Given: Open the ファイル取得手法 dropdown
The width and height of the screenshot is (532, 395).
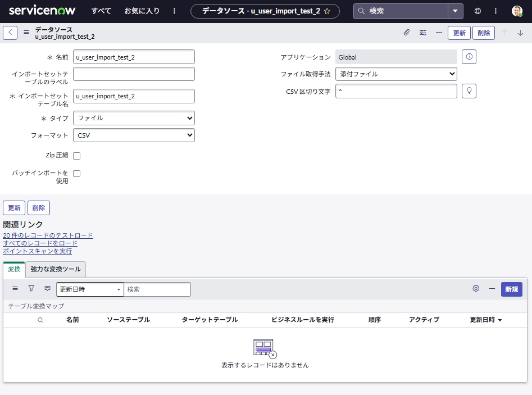Looking at the screenshot, I should pyautogui.click(x=396, y=74).
